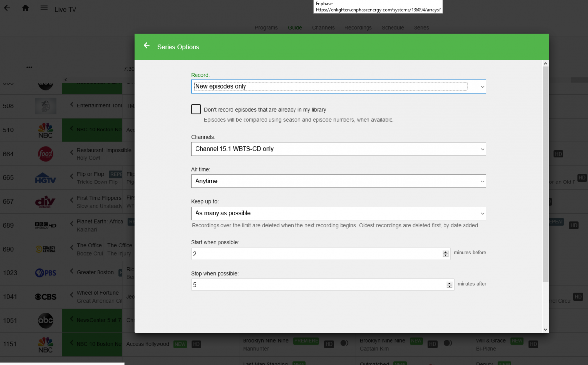Open the Last Man Standing guide entry
The image size is (588, 365).
[298, 362]
